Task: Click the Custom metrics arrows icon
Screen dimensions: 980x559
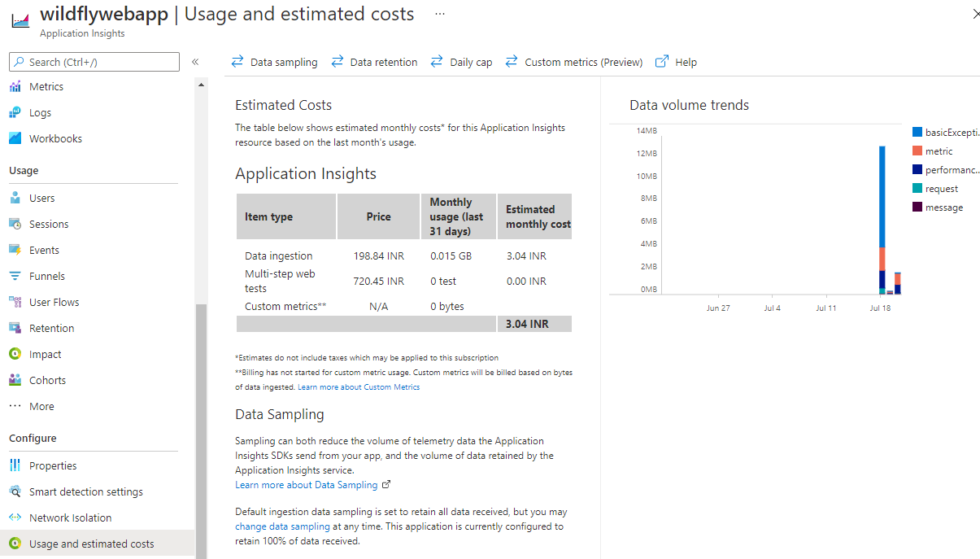Action: [512, 62]
